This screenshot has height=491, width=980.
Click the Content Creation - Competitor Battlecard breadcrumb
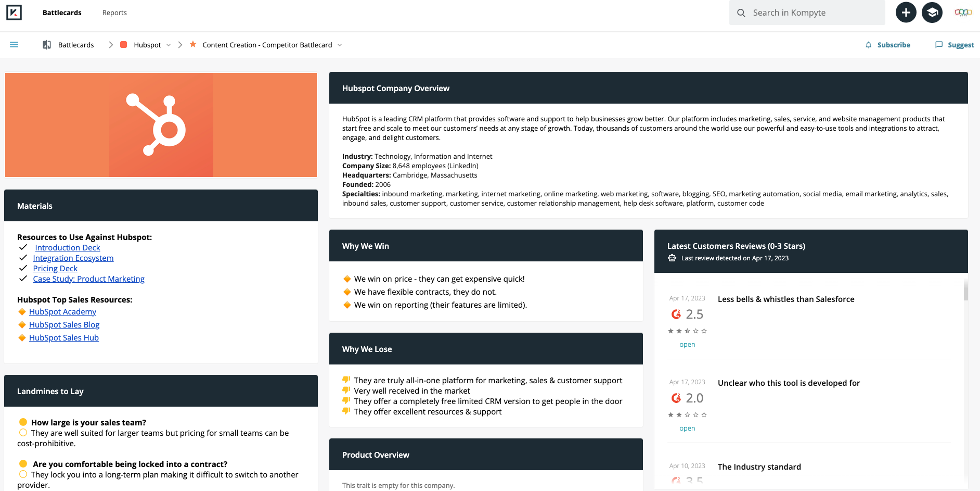(267, 45)
